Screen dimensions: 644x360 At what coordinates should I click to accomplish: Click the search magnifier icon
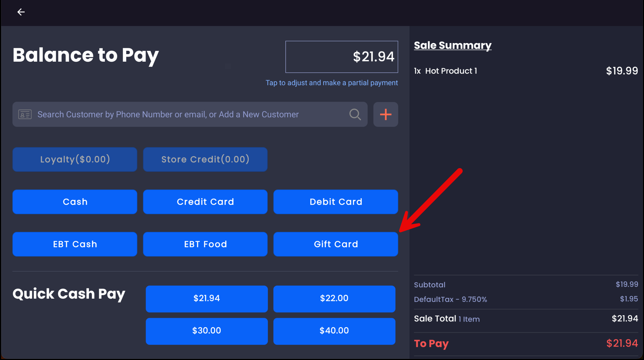pos(355,114)
